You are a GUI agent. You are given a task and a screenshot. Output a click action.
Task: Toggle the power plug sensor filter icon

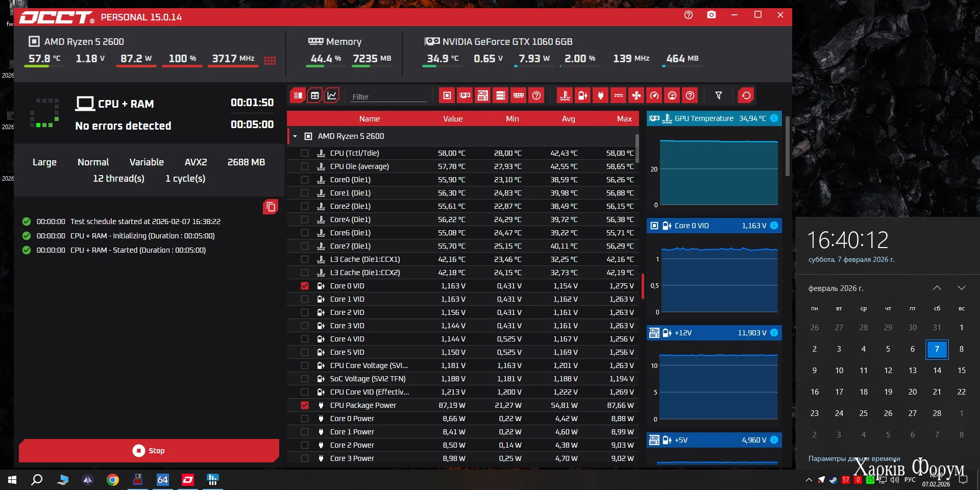coord(601,95)
